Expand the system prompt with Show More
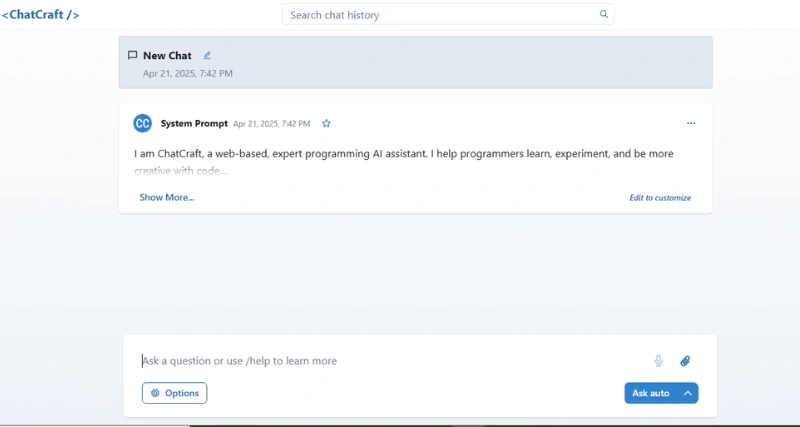The height and width of the screenshot is (427, 800). [167, 198]
